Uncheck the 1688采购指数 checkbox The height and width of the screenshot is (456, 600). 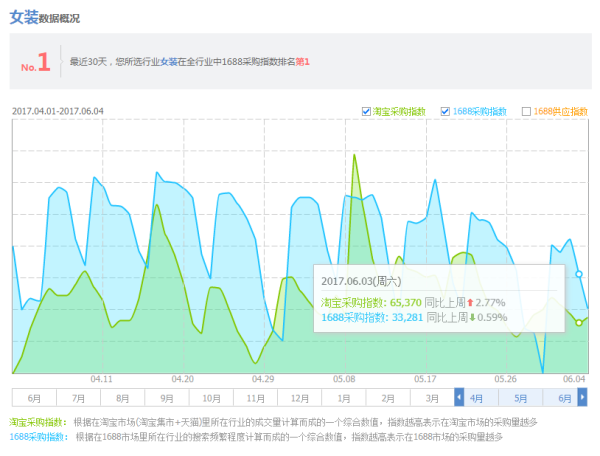[x=445, y=111]
